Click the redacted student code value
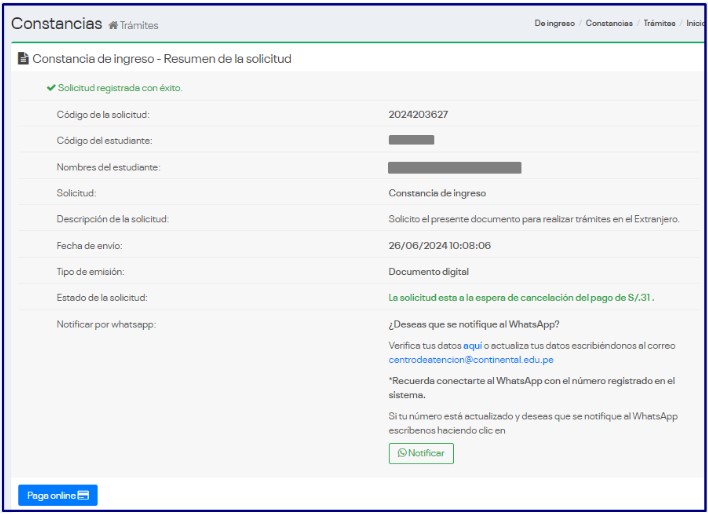This screenshot has height=514, width=708. click(x=411, y=140)
